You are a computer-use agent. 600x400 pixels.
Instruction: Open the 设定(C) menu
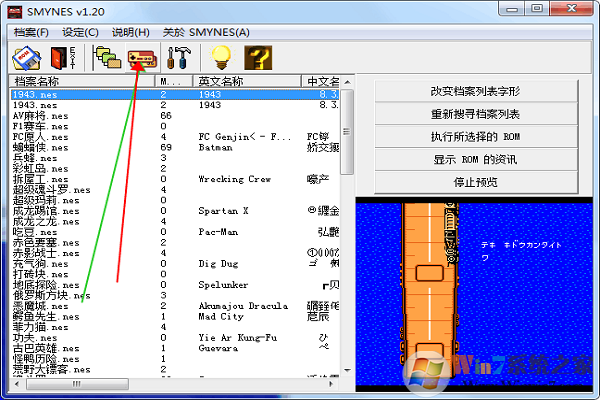coord(80,32)
